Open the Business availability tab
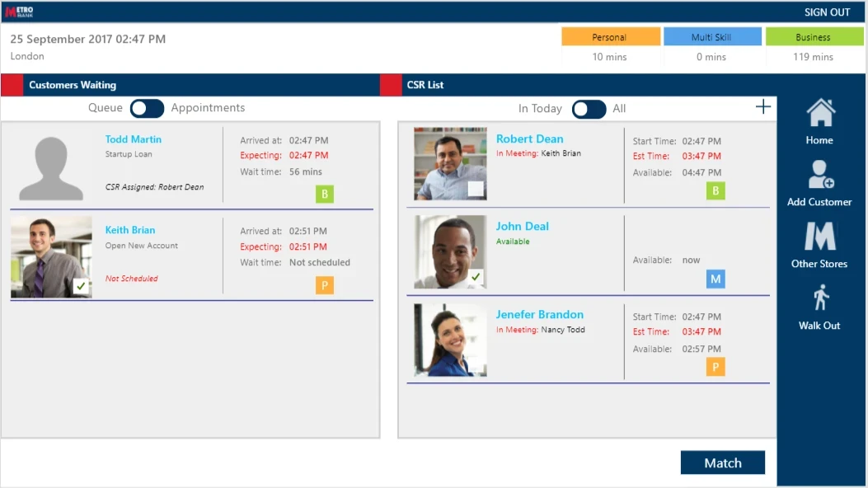This screenshot has width=868, height=488. [x=814, y=36]
